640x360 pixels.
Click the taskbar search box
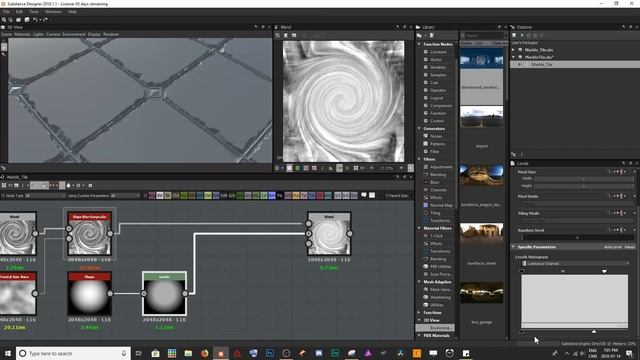(73, 353)
